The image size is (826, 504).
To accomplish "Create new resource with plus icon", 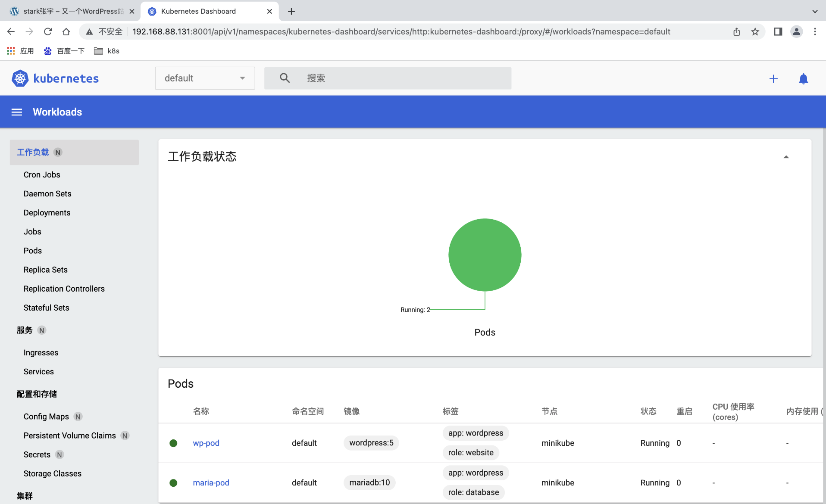I will [x=773, y=79].
